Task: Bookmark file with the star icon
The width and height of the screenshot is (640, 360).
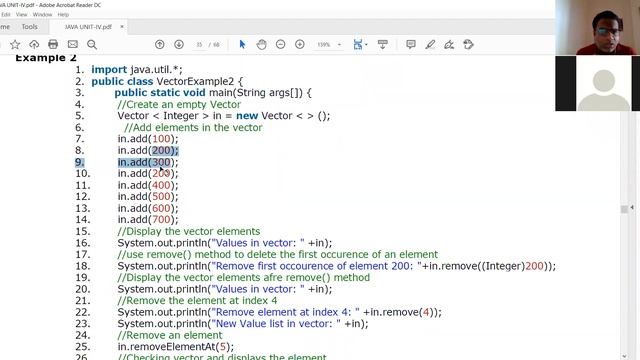Action: pos(15,44)
